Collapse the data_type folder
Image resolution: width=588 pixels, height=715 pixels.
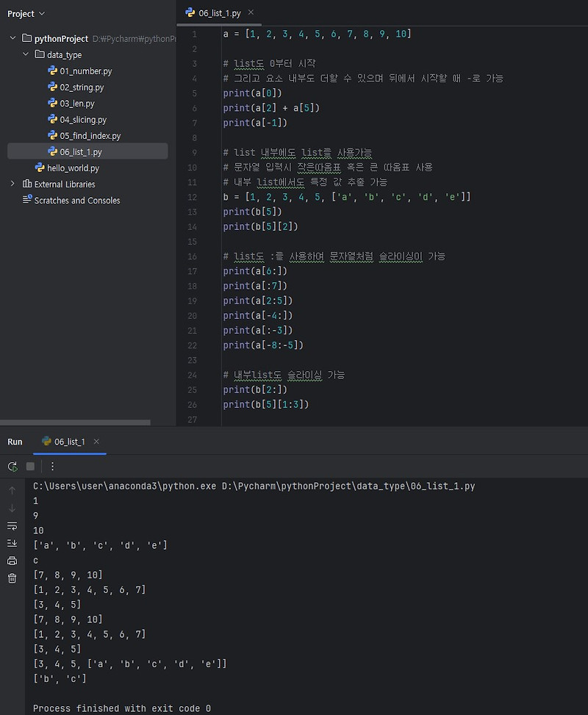point(25,54)
